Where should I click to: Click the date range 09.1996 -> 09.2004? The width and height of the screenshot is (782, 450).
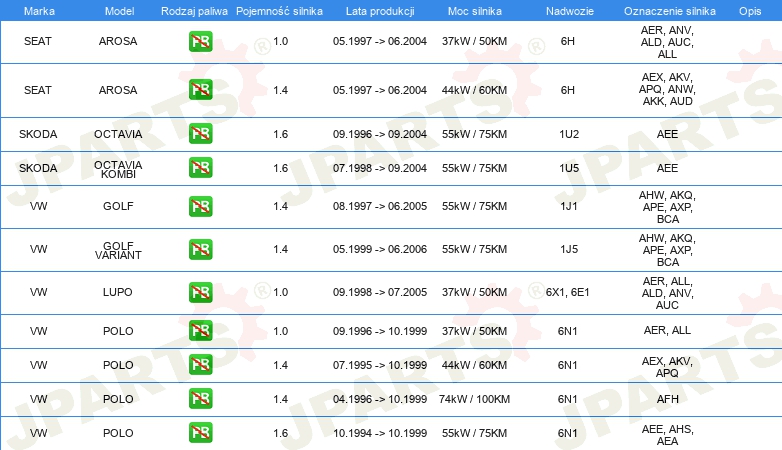(x=380, y=134)
